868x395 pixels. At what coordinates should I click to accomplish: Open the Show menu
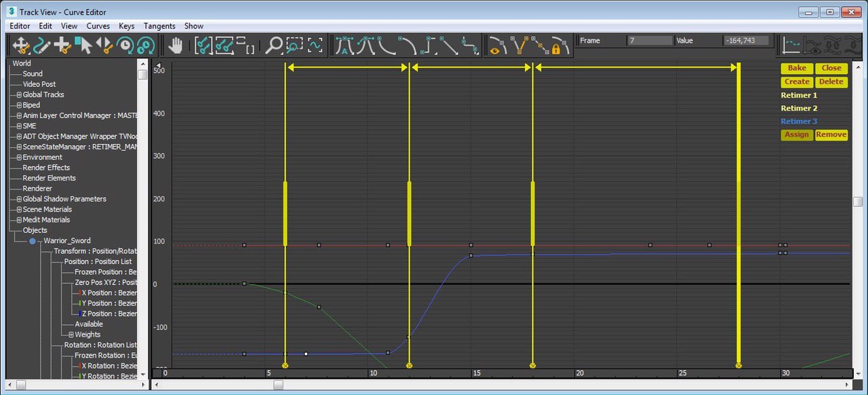(194, 26)
